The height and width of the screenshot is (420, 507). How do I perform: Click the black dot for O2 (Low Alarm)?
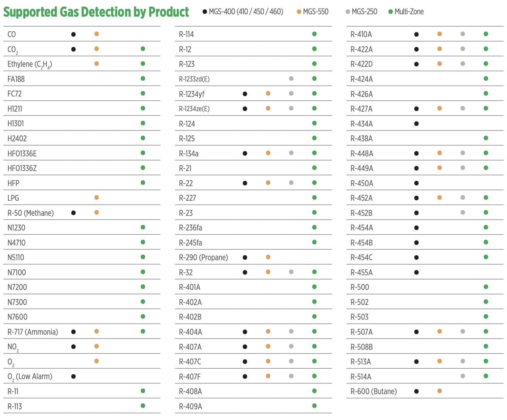(73, 376)
